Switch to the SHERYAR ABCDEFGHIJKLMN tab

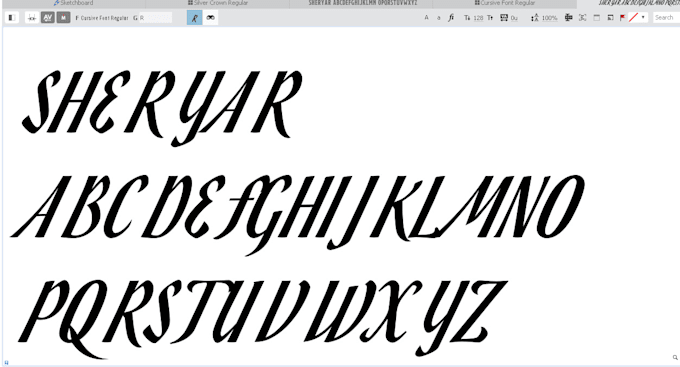coord(362,3)
